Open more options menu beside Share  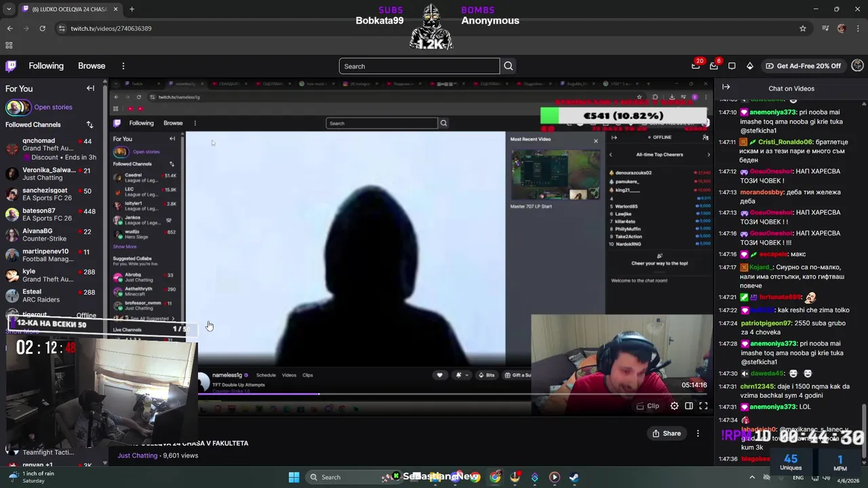coord(698,433)
